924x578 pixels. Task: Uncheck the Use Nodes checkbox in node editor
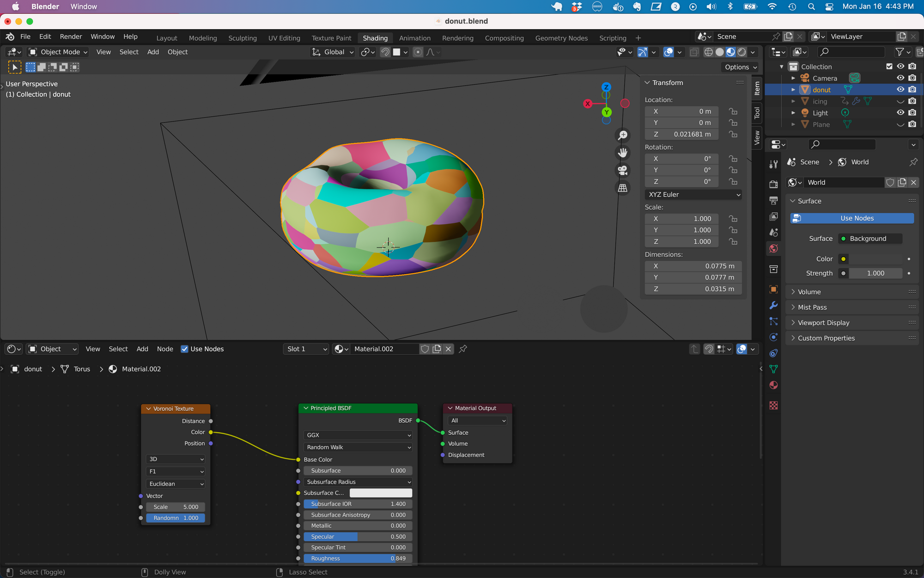tap(184, 349)
